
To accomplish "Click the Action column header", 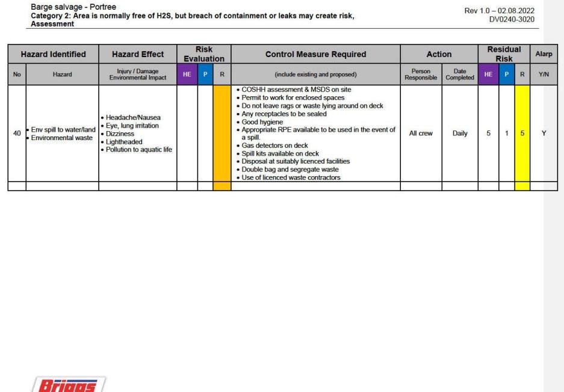I will [x=439, y=54].
